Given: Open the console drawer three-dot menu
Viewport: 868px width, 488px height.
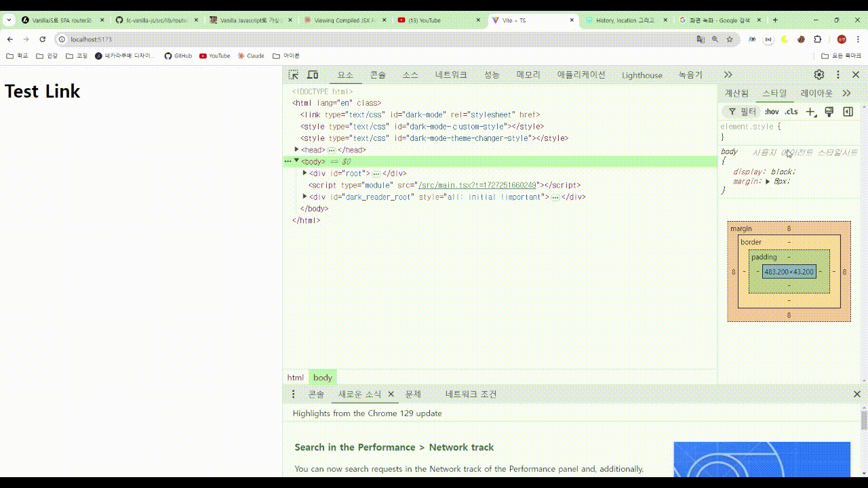Looking at the screenshot, I should click(293, 394).
